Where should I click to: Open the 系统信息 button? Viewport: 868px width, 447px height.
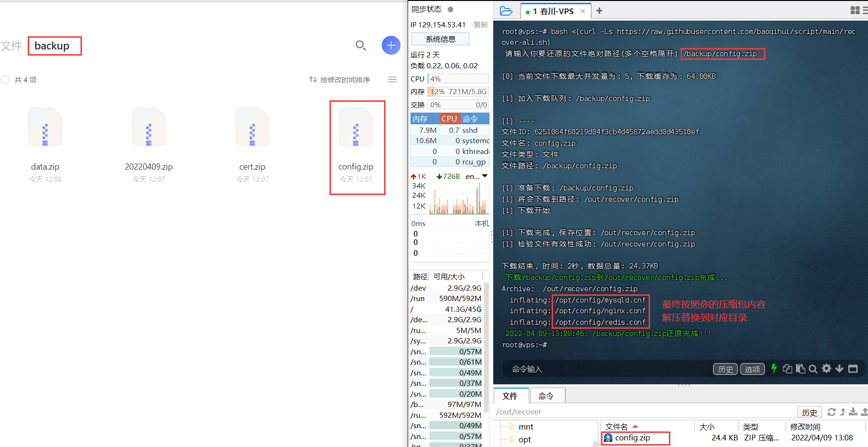[x=441, y=39]
